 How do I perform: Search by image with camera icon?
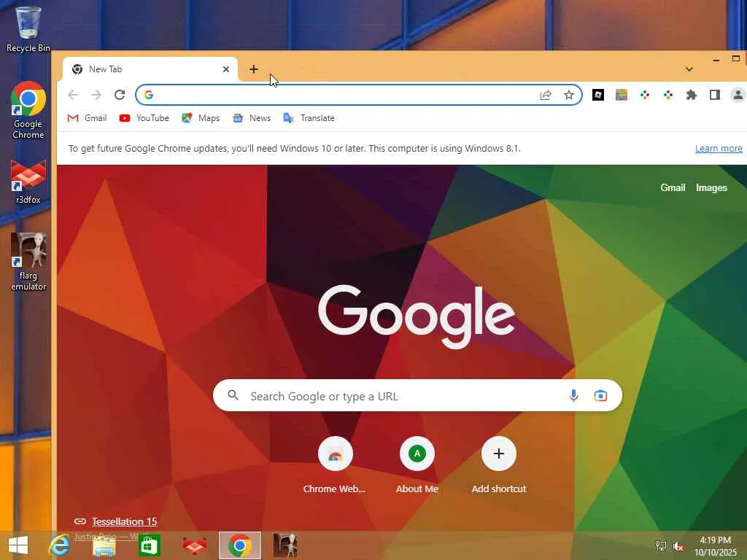600,396
